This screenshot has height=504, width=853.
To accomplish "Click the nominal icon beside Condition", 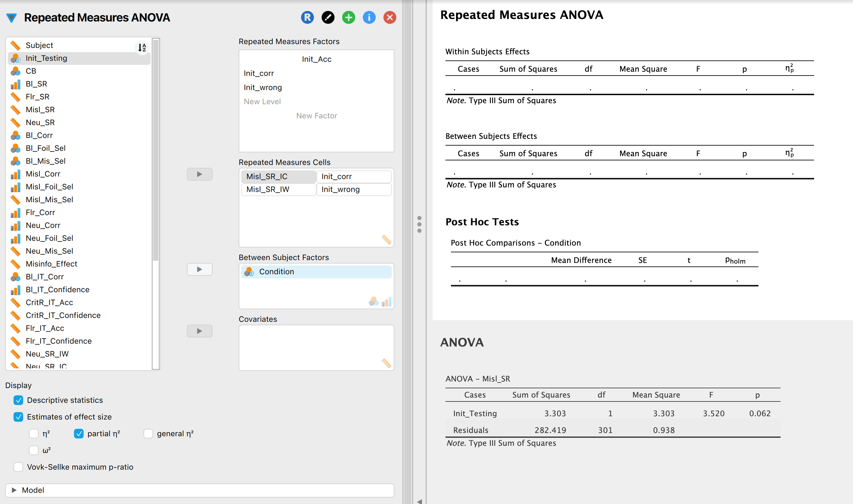I will point(250,271).
